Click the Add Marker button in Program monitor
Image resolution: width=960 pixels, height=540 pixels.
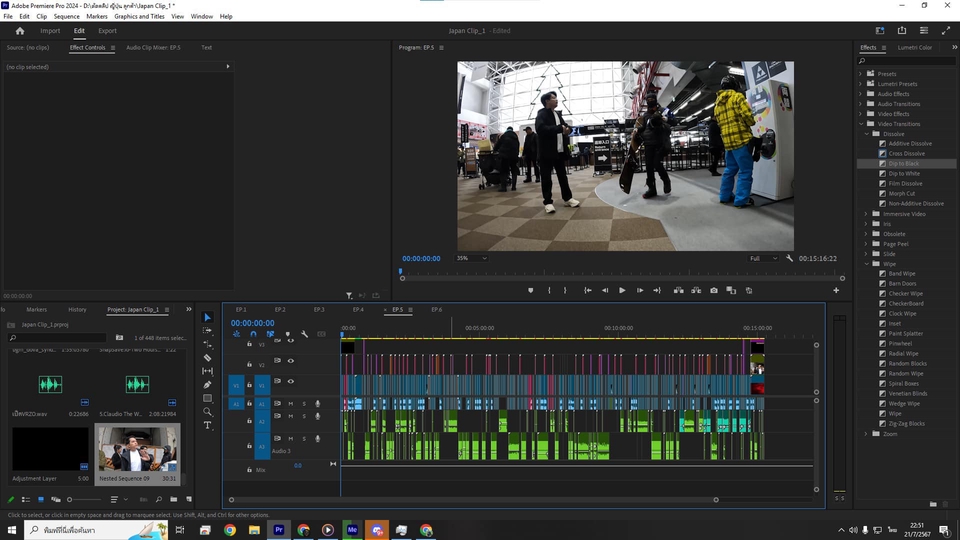tap(531, 290)
